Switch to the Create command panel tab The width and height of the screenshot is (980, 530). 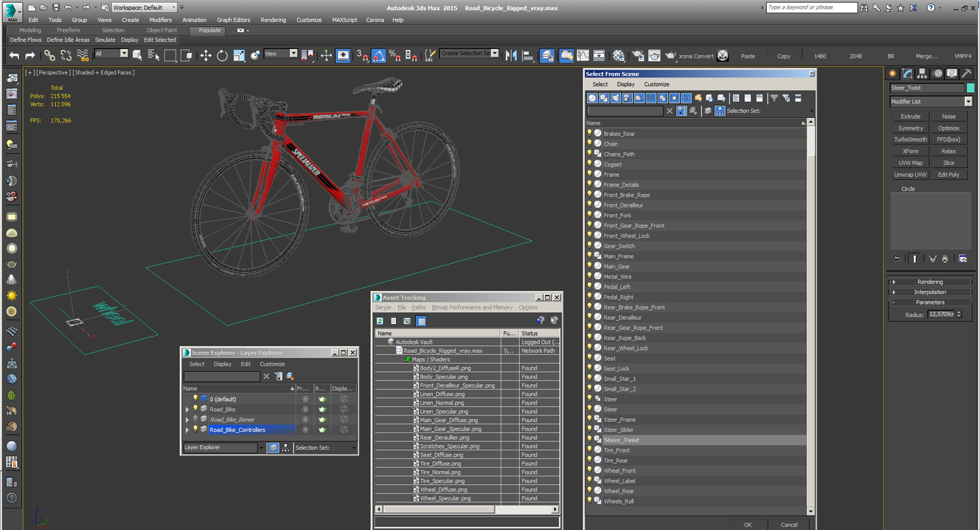point(893,74)
